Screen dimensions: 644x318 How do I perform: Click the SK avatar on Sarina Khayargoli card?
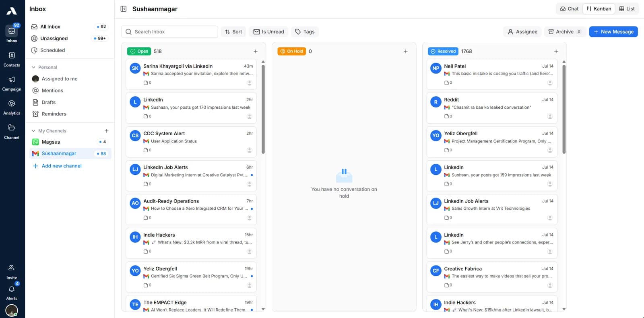(135, 68)
